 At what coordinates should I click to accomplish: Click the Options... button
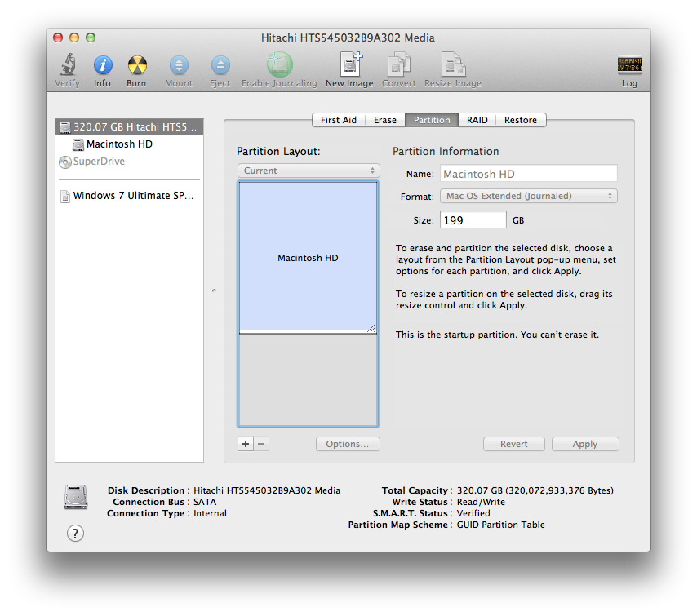348,444
